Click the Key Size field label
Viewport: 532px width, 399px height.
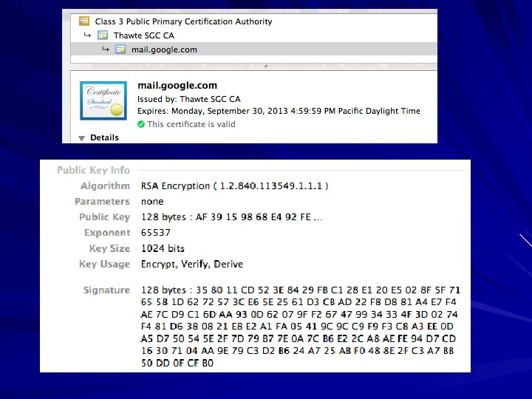(109, 248)
